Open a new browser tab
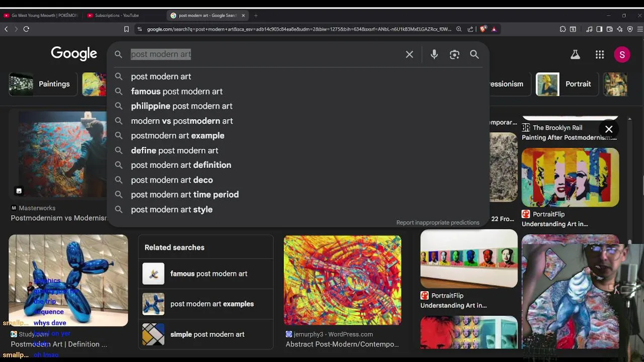644x362 pixels. pyautogui.click(x=256, y=16)
